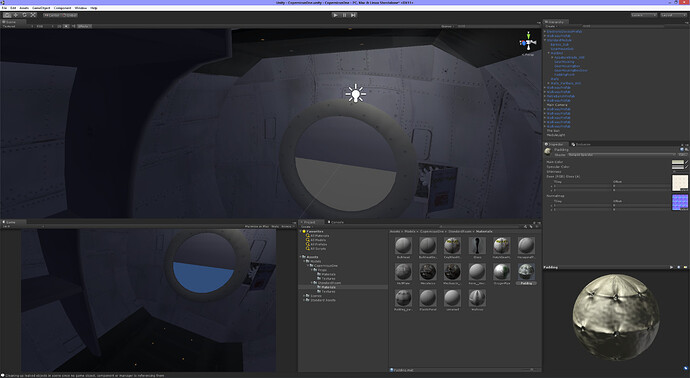Click the Main Color swatch
Viewport: 690px width, 378px height.
coord(678,162)
